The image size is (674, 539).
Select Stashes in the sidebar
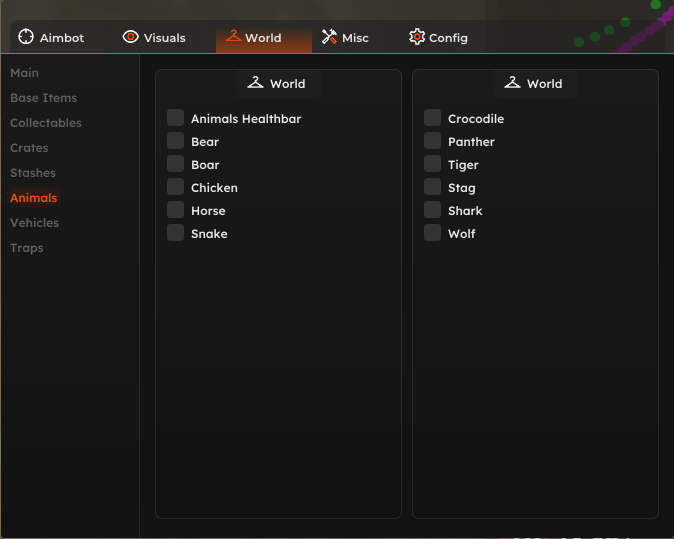coord(33,173)
